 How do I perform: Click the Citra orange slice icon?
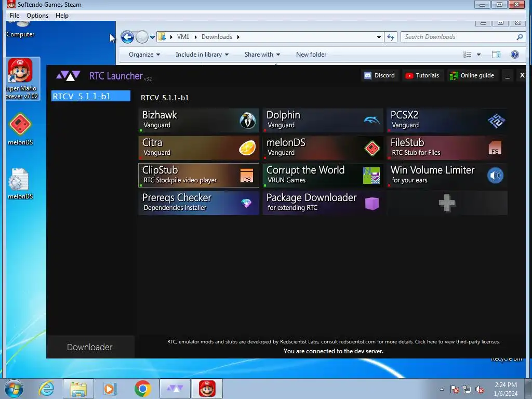point(247,148)
